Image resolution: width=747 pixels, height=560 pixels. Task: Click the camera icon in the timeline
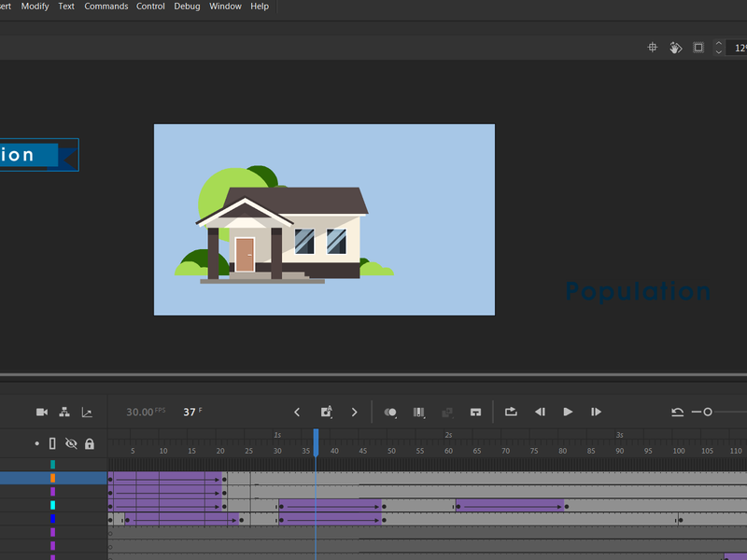click(42, 412)
